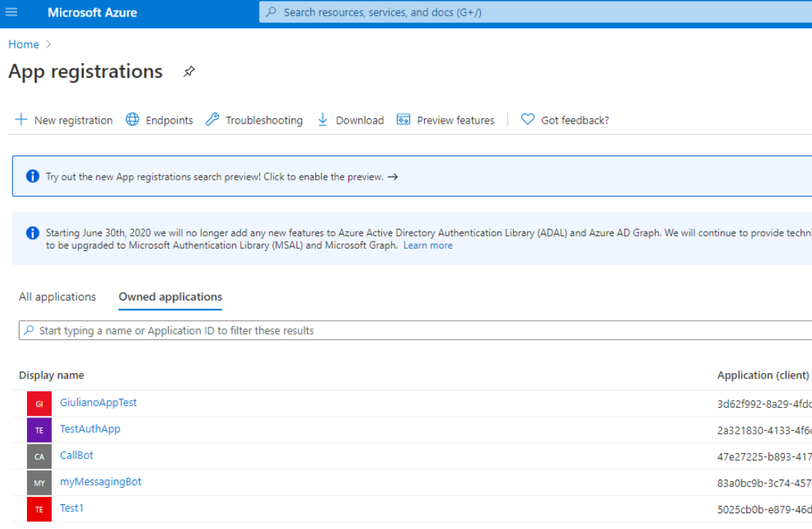This screenshot has width=812, height=529.
Task: Open Learn more about MSAL migration
Action: coord(428,245)
